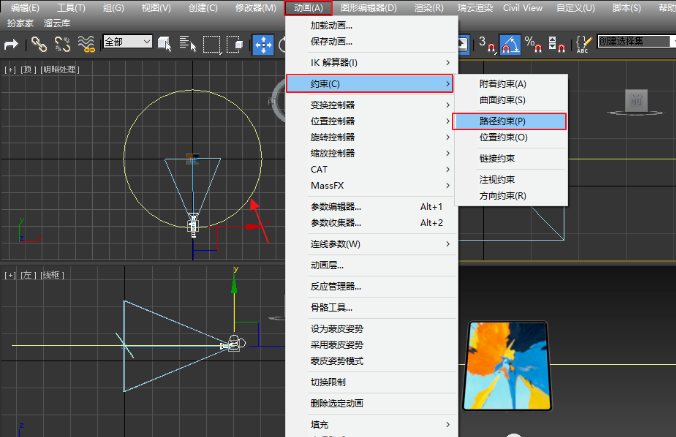Activate the Select Object tool

(166, 43)
